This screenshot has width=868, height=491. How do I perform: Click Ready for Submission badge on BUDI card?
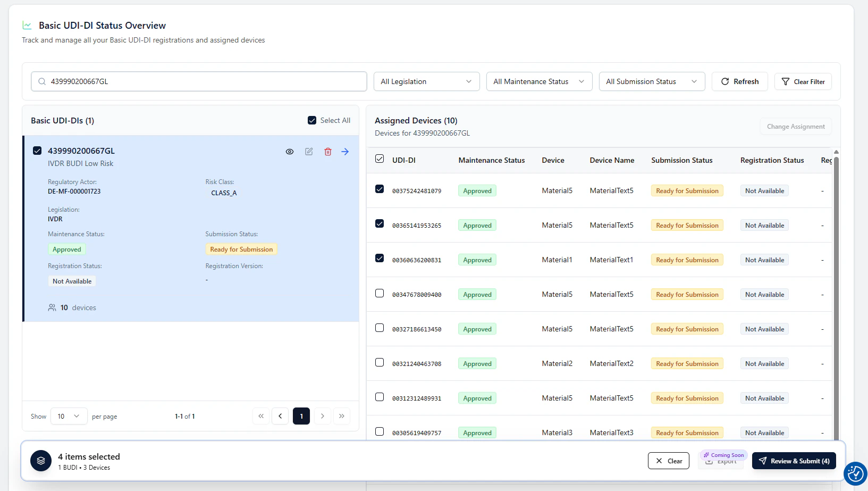[241, 249]
